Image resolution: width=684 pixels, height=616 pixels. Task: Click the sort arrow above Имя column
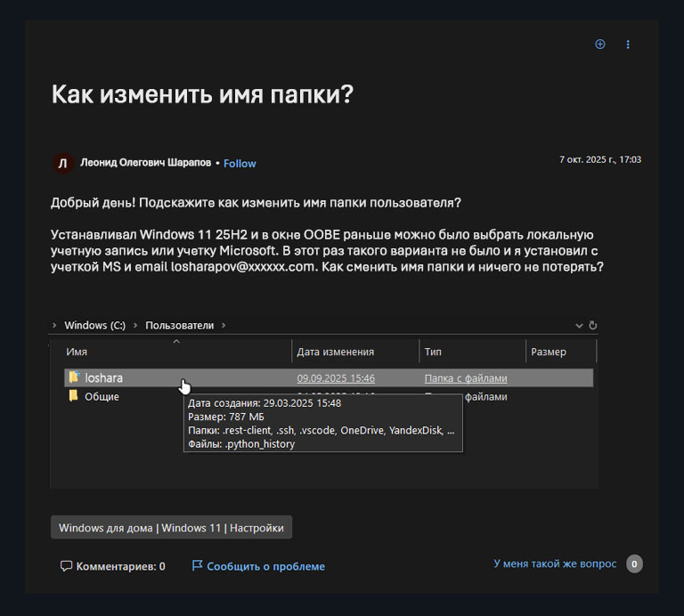176,341
